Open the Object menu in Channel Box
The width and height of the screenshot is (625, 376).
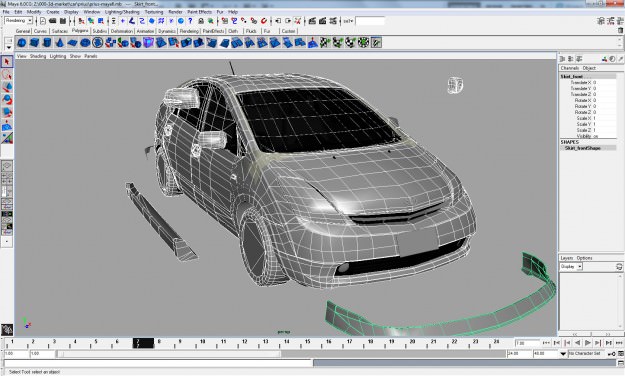point(589,68)
